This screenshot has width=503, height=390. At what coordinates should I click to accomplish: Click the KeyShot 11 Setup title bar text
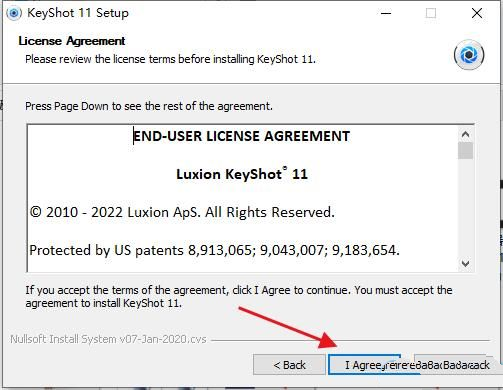point(78,13)
